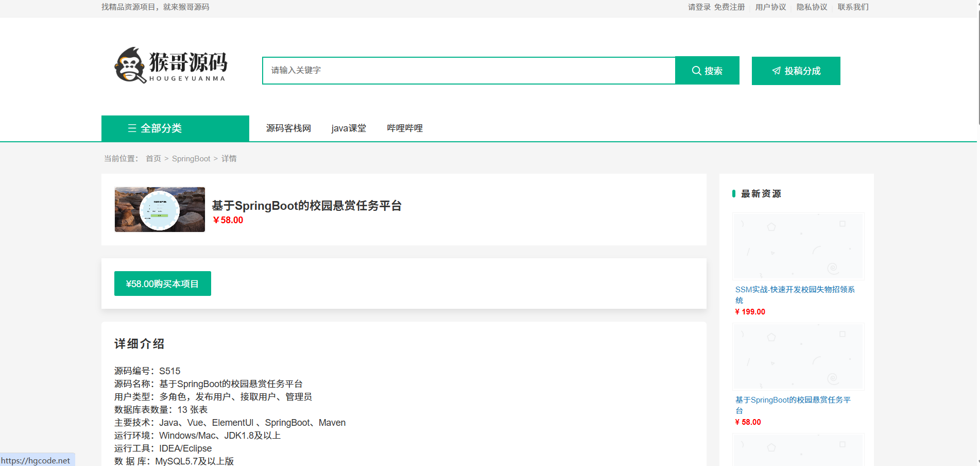Click the 数据库：MySQL5.7及以上版 line
This screenshot has width=980, height=466.
[174, 461]
